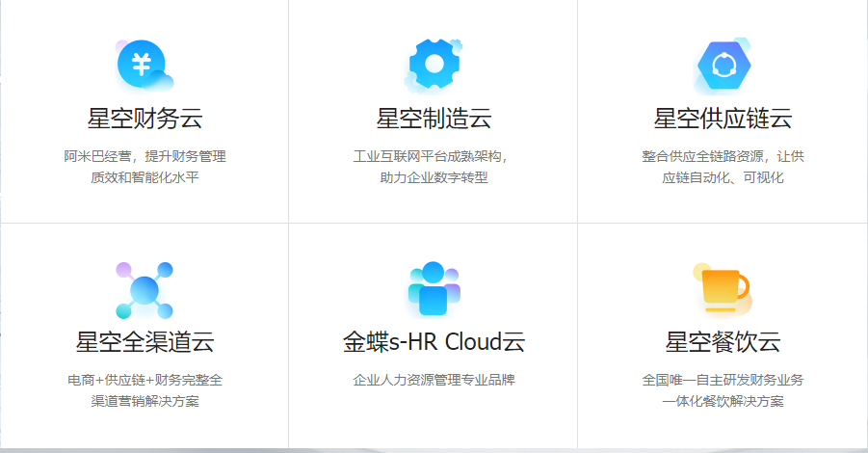Click the 星空供应链云 hexagon icon
The height and width of the screenshot is (453, 868).
click(x=723, y=66)
